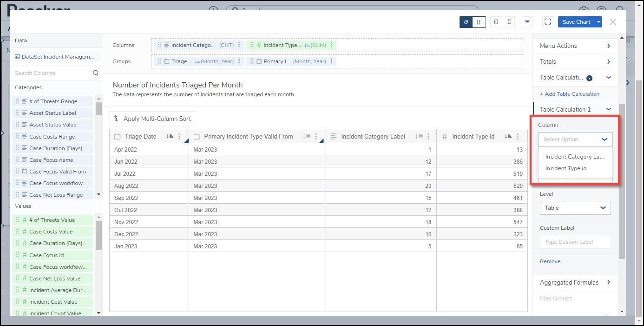Viewport: 644px width, 326px height.
Task: Open the Level dropdown showing Table
Action: (x=575, y=208)
